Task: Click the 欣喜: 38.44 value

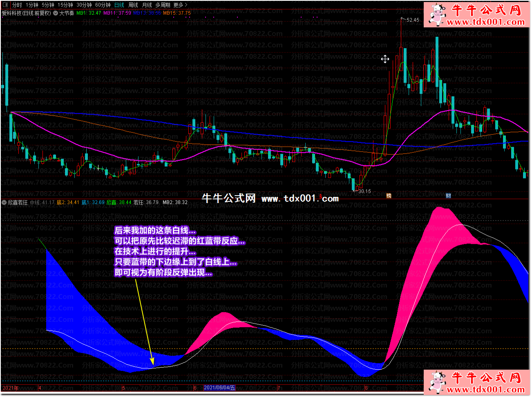Action: (x=119, y=202)
